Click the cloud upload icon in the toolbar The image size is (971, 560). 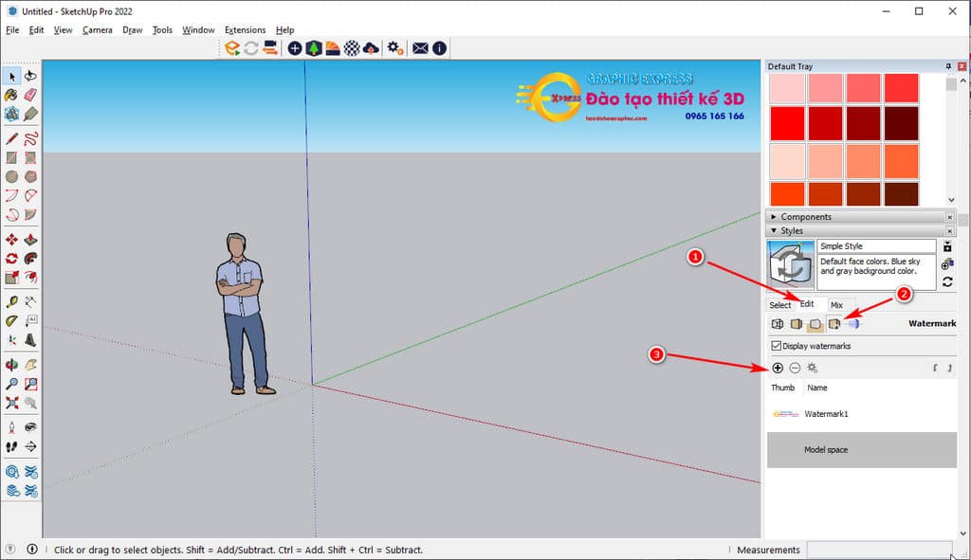click(370, 47)
